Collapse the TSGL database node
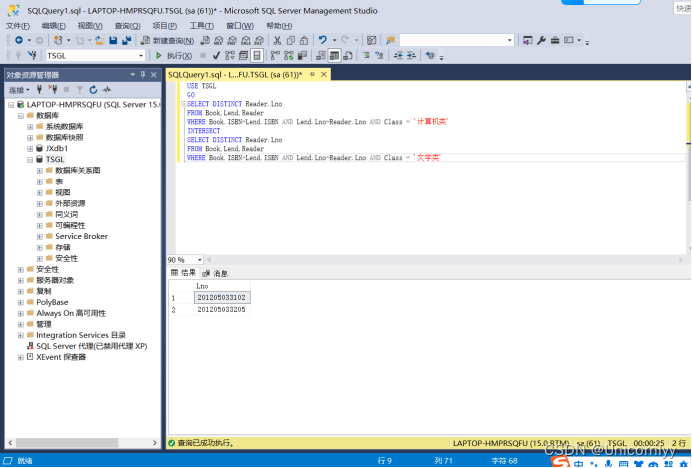The width and height of the screenshot is (692, 468). [x=30, y=160]
